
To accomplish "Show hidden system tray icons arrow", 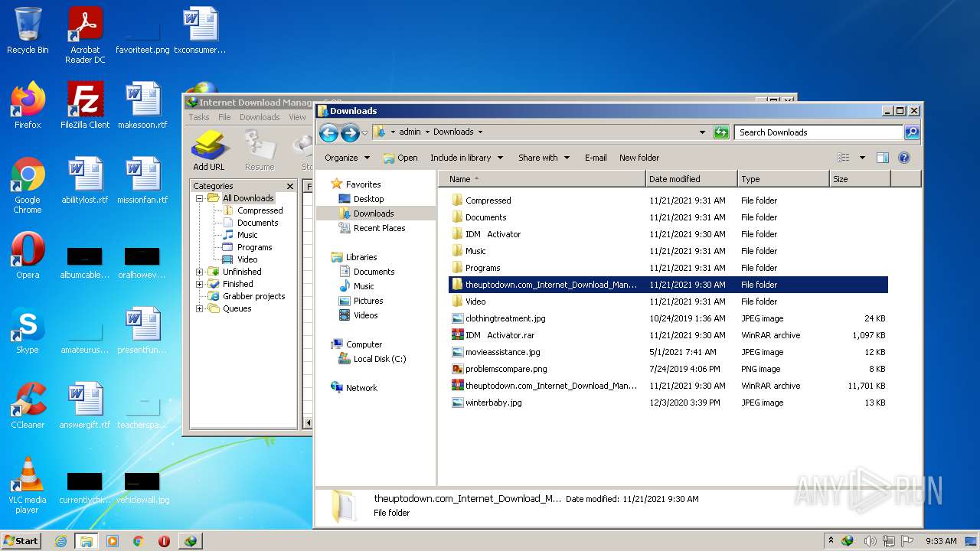I will pyautogui.click(x=831, y=541).
